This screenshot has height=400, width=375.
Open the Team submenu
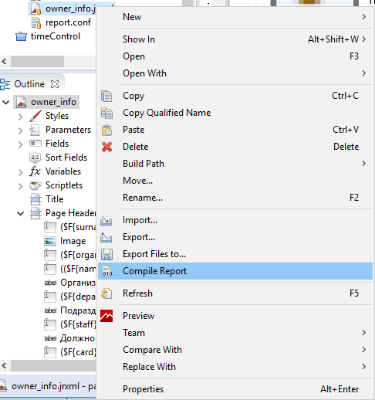coord(235,333)
